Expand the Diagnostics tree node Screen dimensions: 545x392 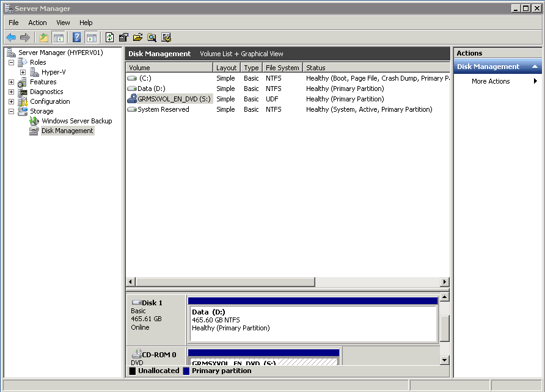(11, 92)
